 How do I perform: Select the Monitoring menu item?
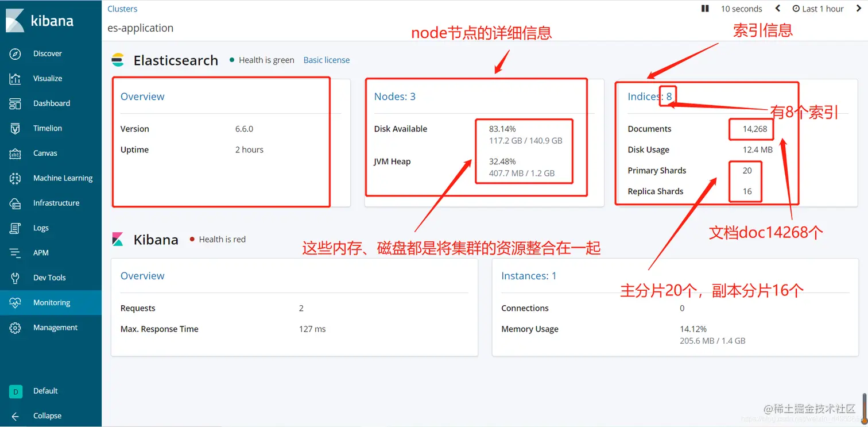tap(52, 303)
